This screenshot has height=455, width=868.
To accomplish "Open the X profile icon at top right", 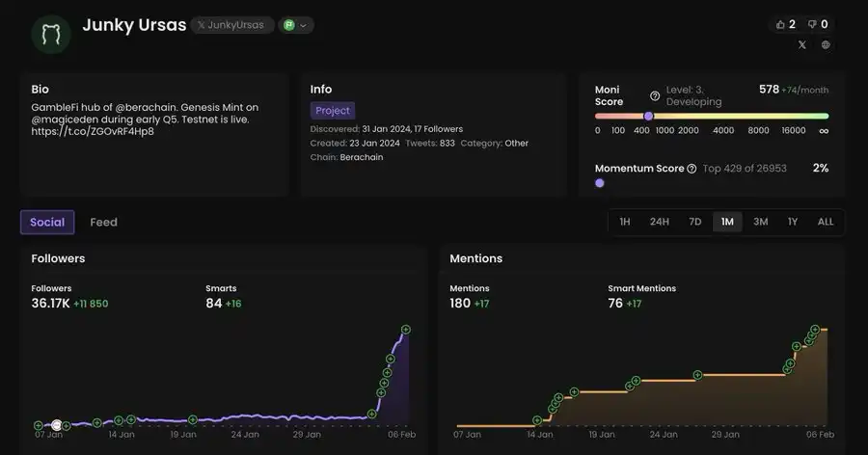I will (x=802, y=44).
